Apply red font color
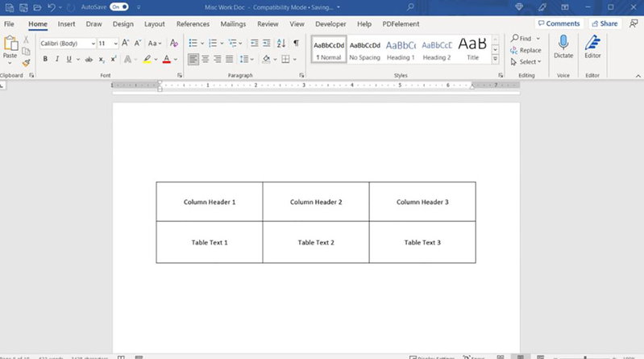Viewport: 644px width, 359px height. point(166,59)
